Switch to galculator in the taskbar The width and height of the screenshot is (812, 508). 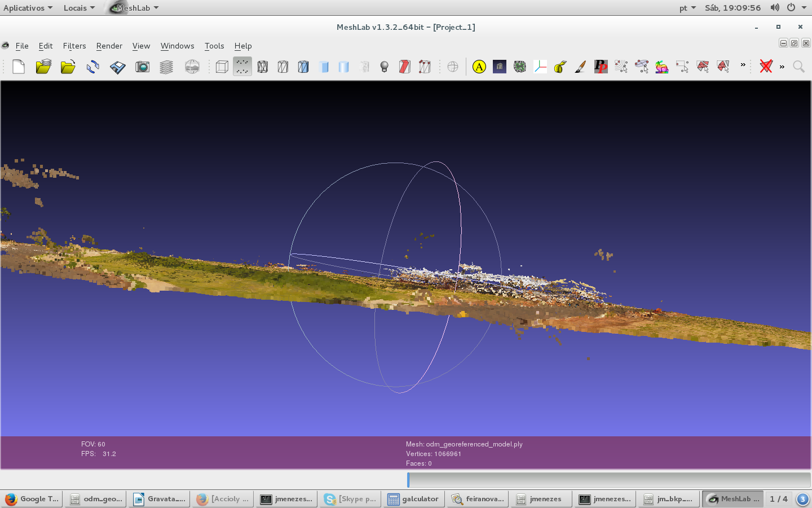click(413, 499)
